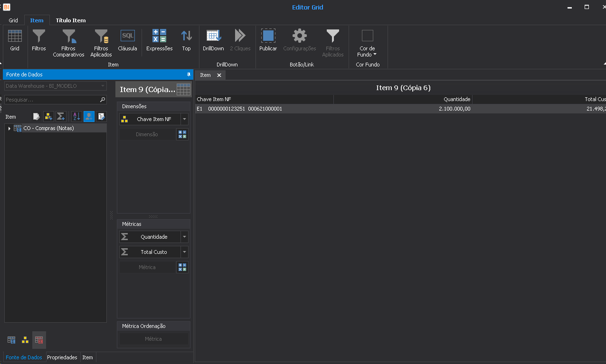Viewport: 606px width, 364px height.
Task: Open the Chave Item NF dimension dropdown arrow
Action: click(184, 120)
